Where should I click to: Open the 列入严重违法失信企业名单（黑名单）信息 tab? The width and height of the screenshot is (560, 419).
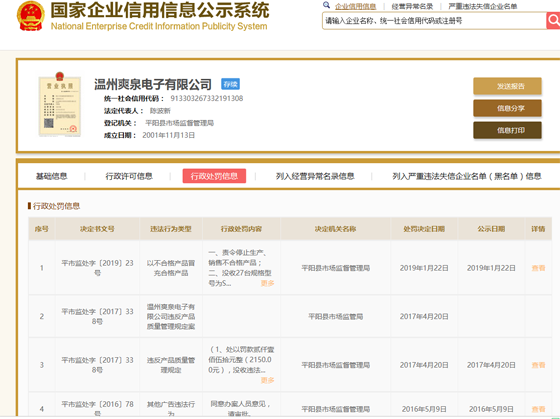pyautogui.click(x=467, y=176)
